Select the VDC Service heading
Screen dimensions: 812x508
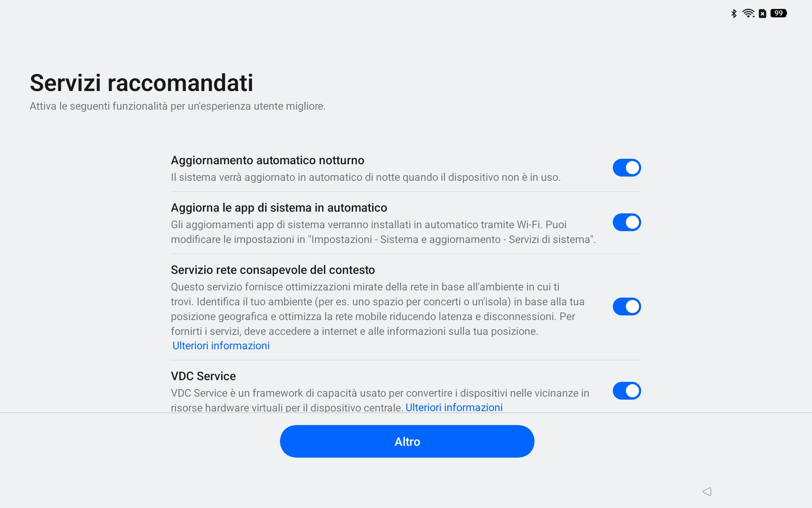tap(203, 376)
